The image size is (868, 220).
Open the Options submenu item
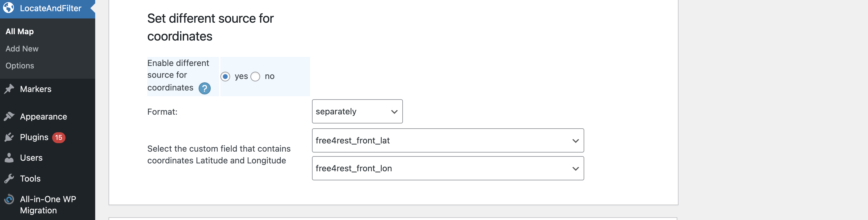click(19, 66)
